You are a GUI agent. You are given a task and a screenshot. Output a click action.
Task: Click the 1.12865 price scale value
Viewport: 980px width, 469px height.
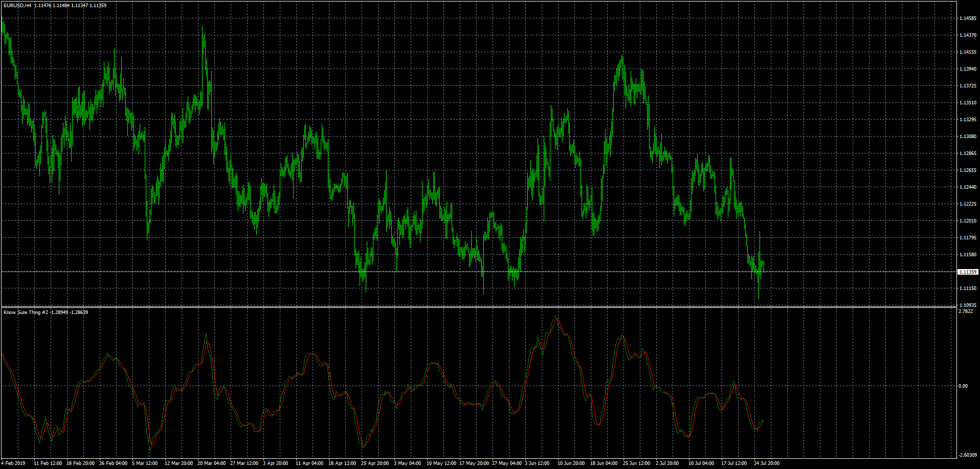tap(968, 153)
